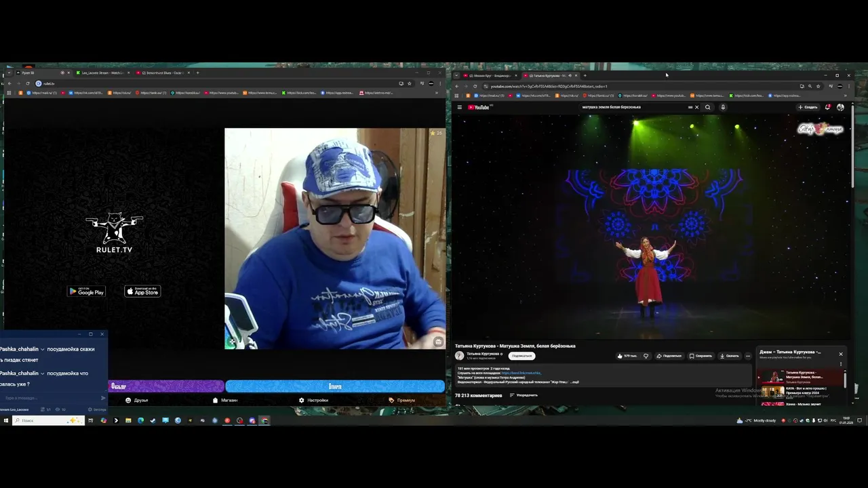Open tab search dropdown in YouTube window
868x488 pixels.
pos(456,75)
